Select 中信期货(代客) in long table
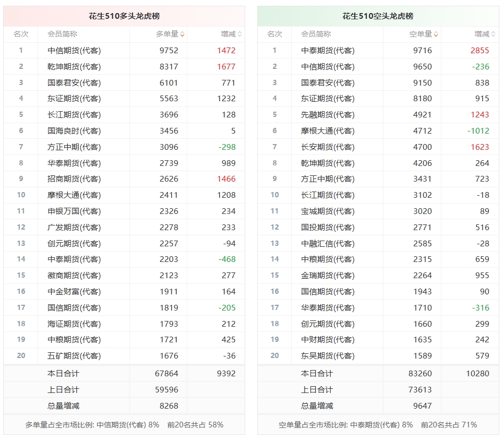Viewport: 504px width, 441px height. 74,51
